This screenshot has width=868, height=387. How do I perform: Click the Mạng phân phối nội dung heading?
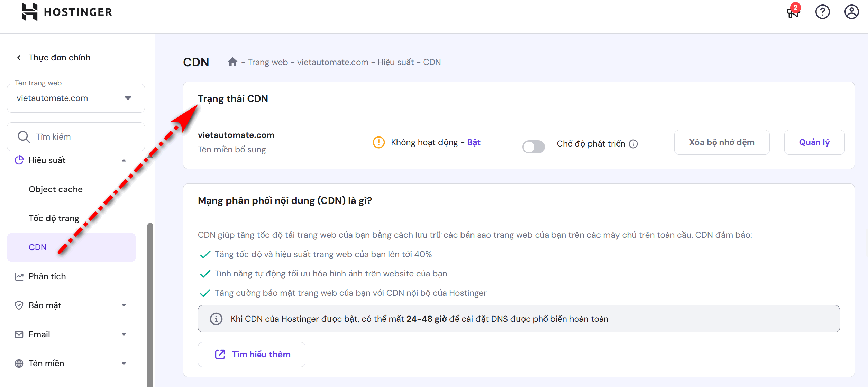click(x=285, y=201)
